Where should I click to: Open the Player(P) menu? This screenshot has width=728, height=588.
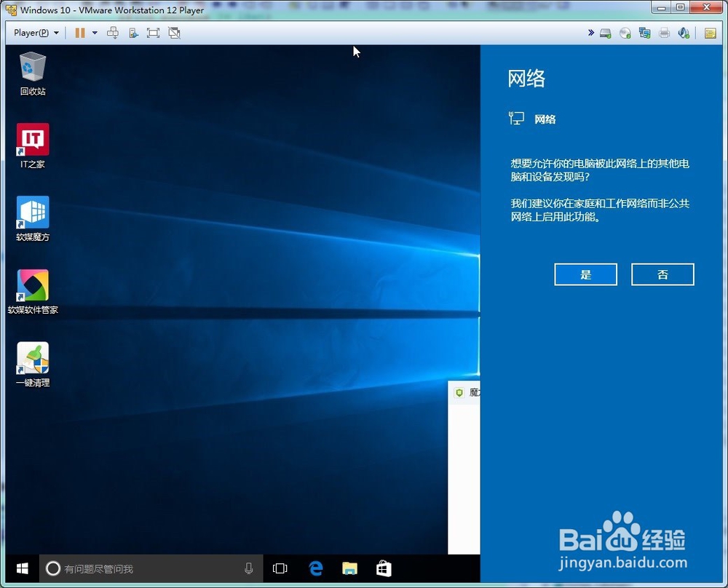pyautogui.click(x=36, y=33)
